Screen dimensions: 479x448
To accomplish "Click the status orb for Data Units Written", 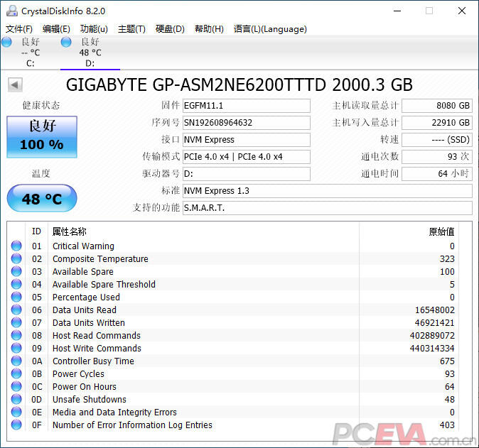I will [16, 322].
